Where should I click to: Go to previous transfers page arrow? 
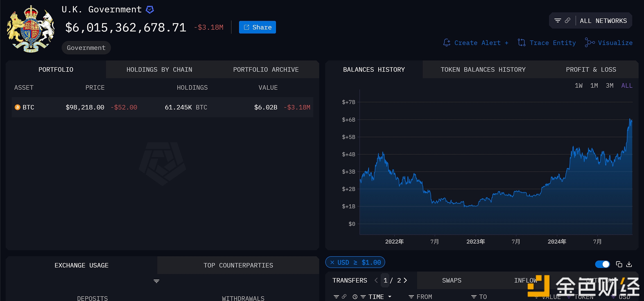point(376,280)
